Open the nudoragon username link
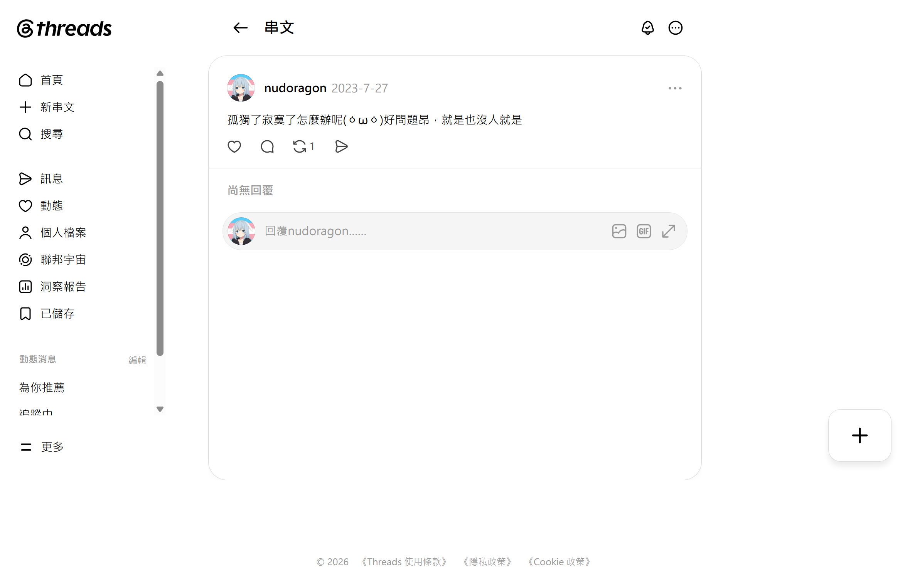This screenshot has height=588, width=910. click(295, 88)
